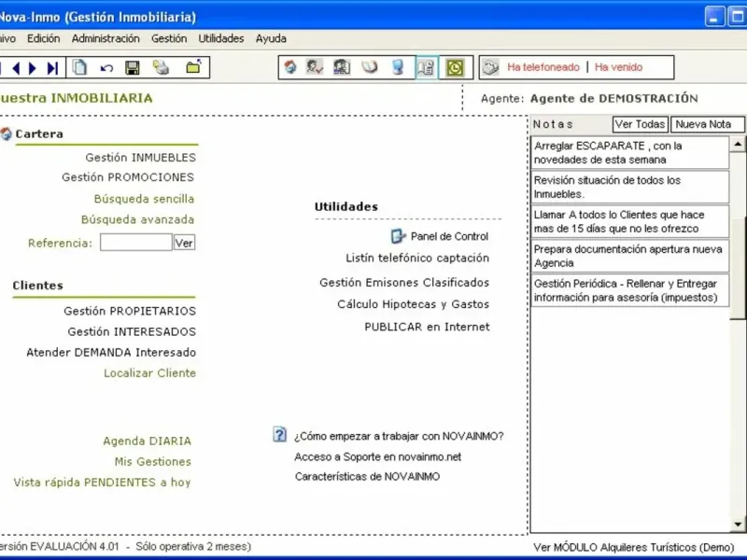Open Búsqueda sencilla
Screen dimensions: 747x560
click(144, 199)
